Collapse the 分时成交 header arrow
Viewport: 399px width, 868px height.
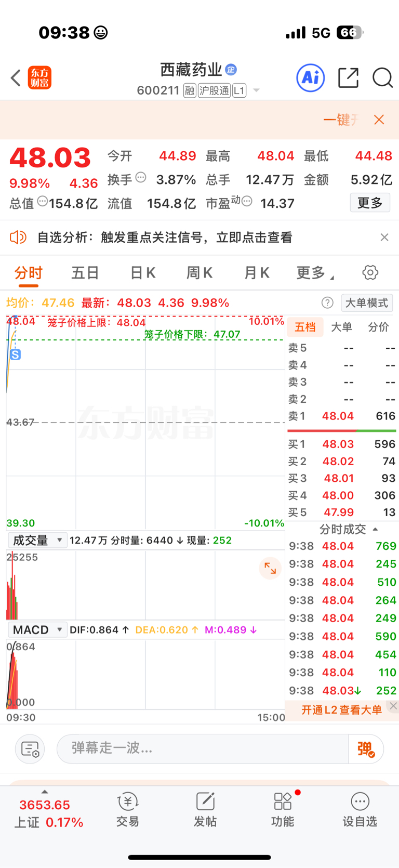click(x=376, y=529)
